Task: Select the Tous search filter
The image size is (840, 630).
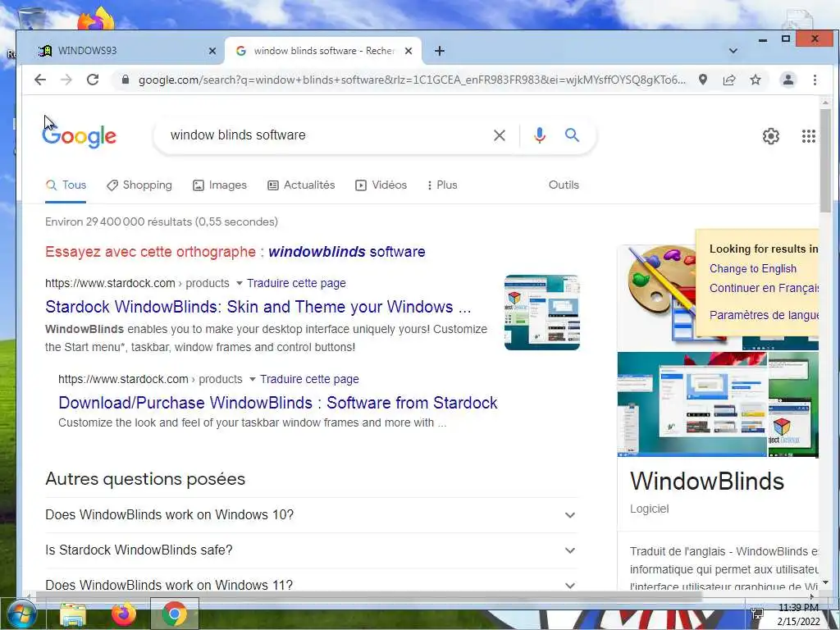Action: pyautogui.click(x=66, y=185)
